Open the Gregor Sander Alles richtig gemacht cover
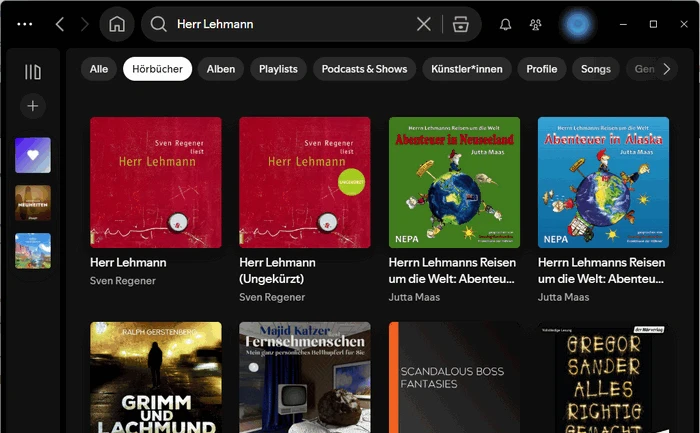The height and width of the screenshot is (433, 700). click(604, 377)
